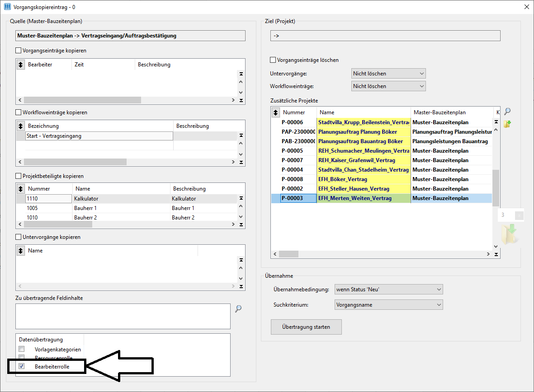Check the Projektbeteiligte kopieren option
This screenshot has height=392, width=534.
(19, 176)
